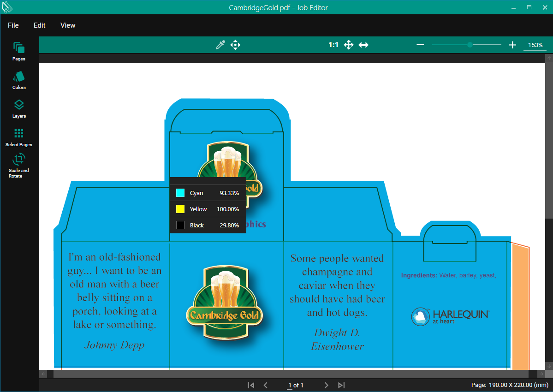The height and width of the screenshot is (392, 553).
Task: Open the Layers panel
Action: click(x=19, y=108)
